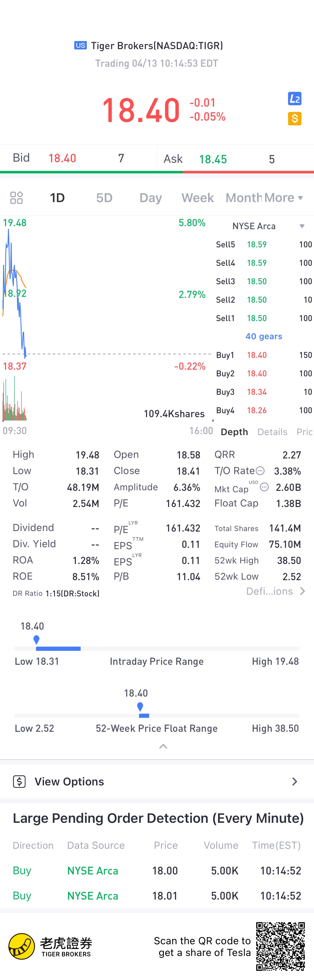Collapse the stock details section chevron
This screenshot has width=314, height=980.
pos(163,746)
